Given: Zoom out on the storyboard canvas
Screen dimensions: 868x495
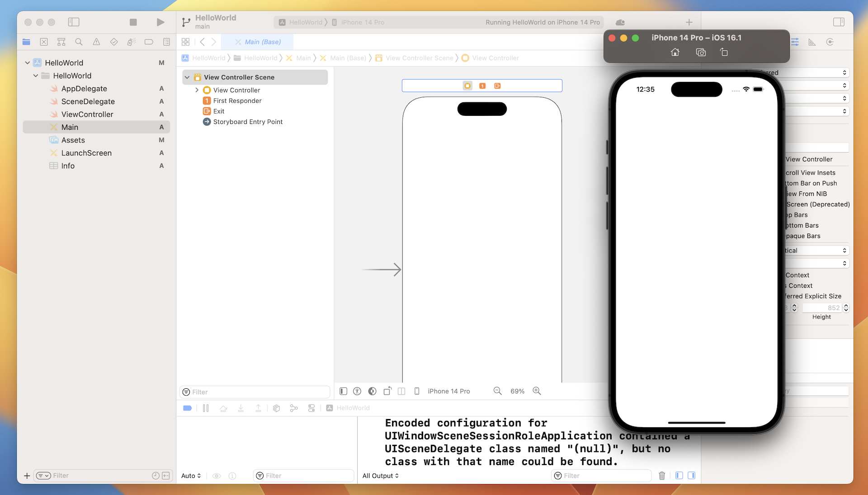Looking at the screenshot, I should (x=497, y=391).
